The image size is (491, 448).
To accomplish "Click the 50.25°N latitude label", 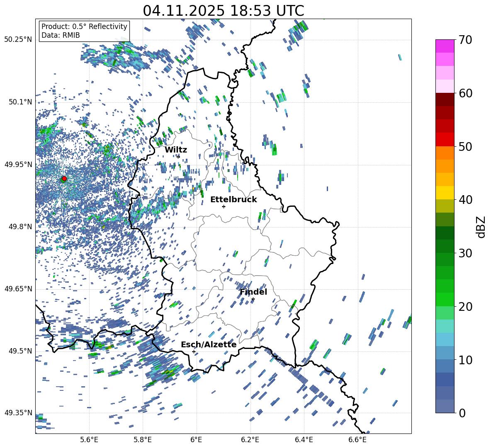I will pos(18,40).
